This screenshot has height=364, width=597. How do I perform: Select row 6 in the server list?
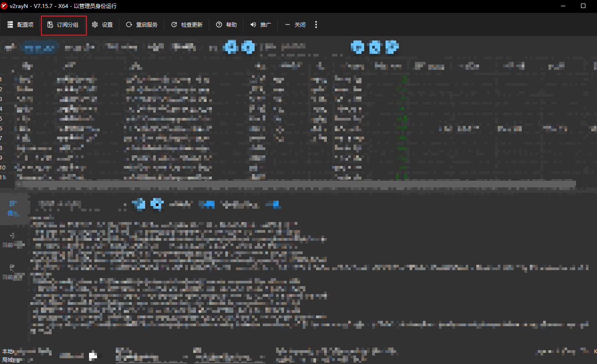point(134,128)
